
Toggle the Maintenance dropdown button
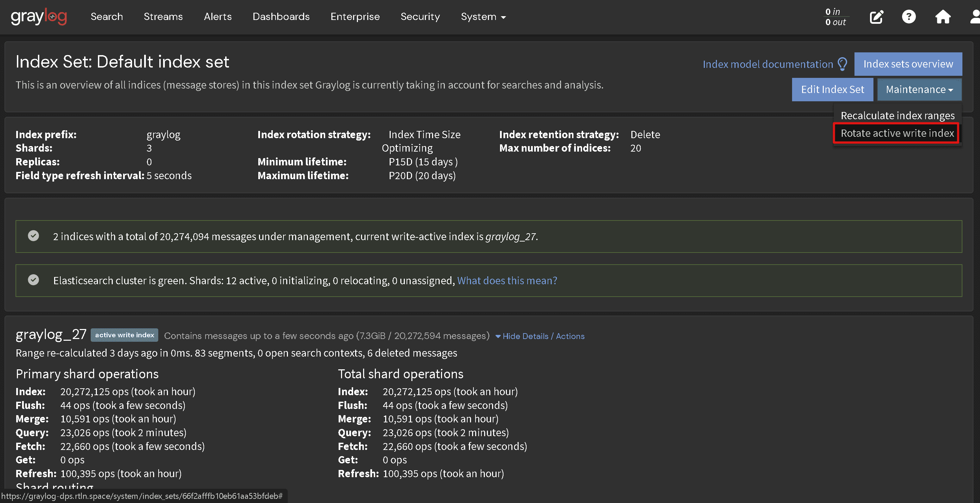click(x=919, y=89)
